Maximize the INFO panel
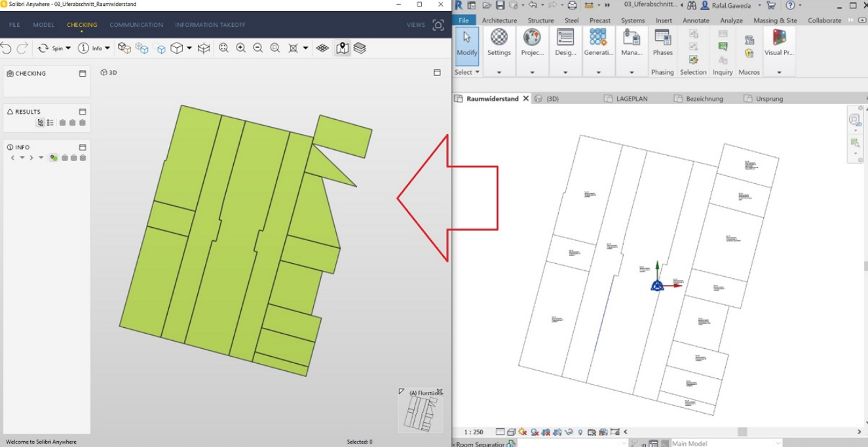 83,147
